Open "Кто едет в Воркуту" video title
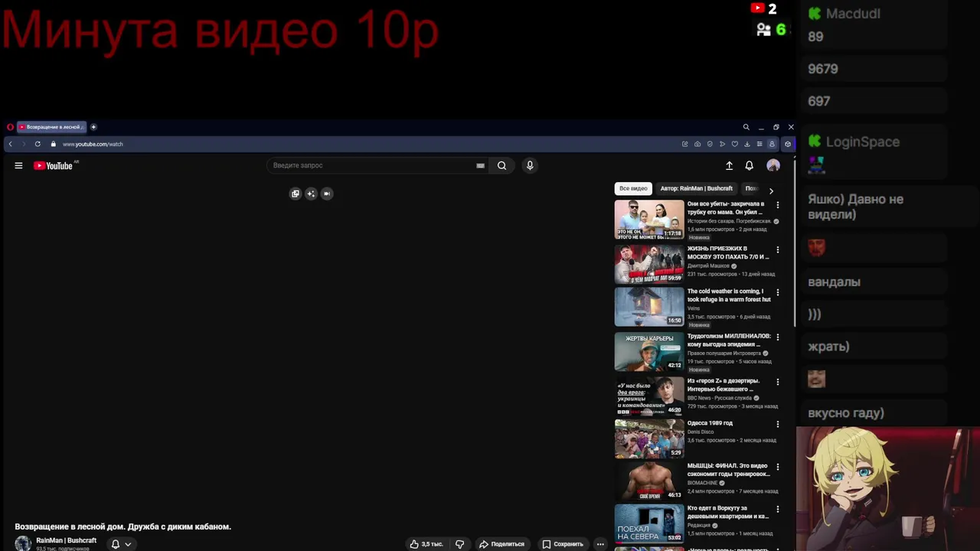The width and height of the screenshot is (980, 551). tap(728, 513)
